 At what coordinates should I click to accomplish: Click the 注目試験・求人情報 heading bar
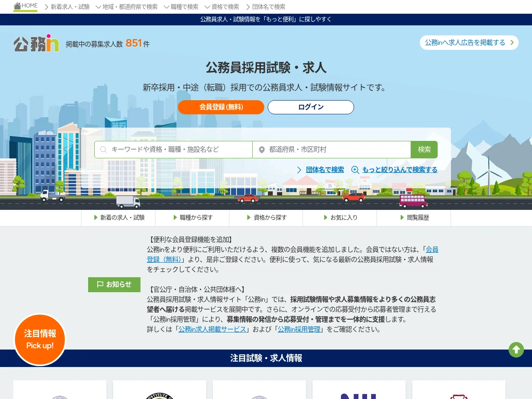pos(266,358)
